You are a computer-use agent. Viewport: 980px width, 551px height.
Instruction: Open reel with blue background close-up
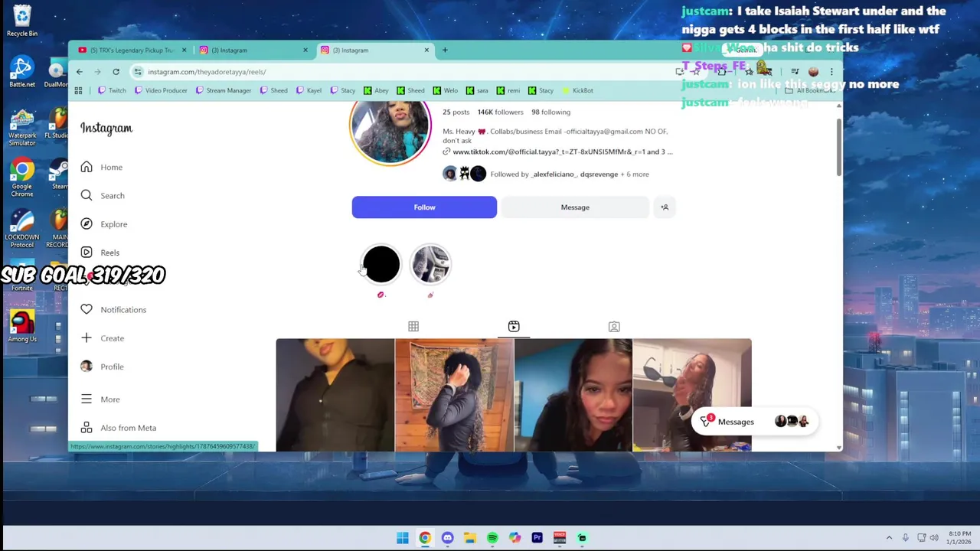(573, 395)
